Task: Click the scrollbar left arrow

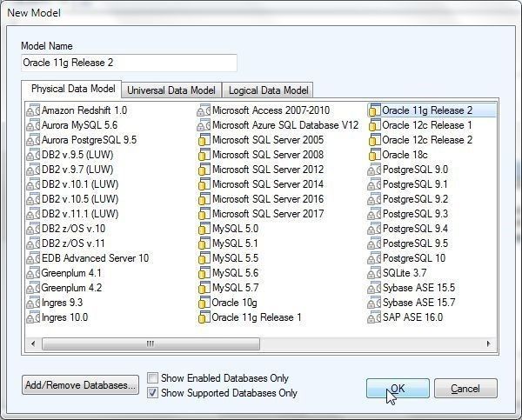Action: (33, 343)
